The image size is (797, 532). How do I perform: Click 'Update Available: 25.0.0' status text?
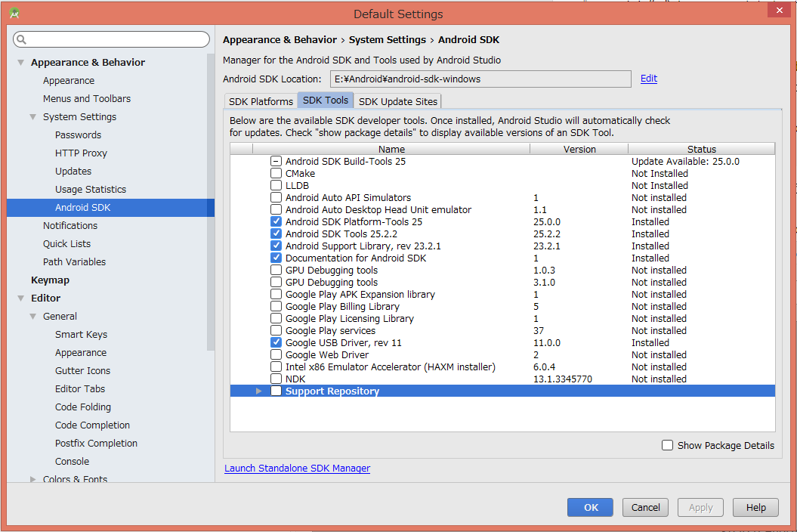pos(685,161)
